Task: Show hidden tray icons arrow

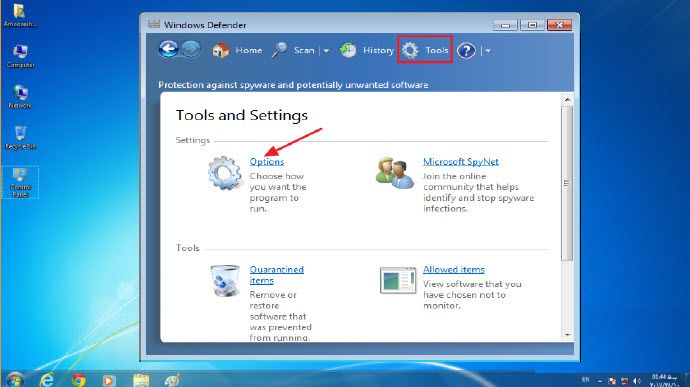Action: (x=599, y=380)
